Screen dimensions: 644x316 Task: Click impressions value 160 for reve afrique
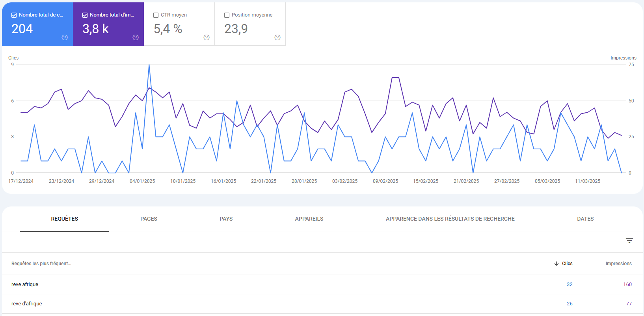(x=627, y=284)
